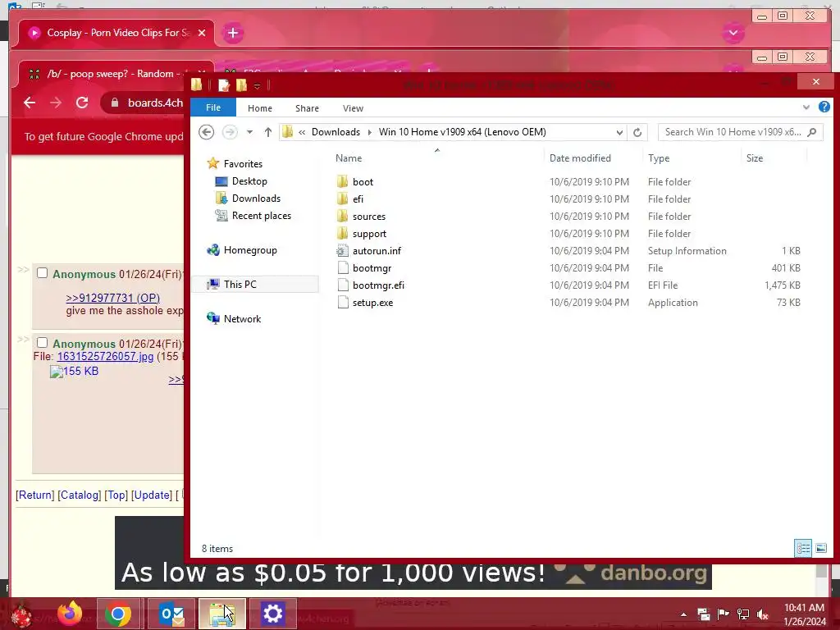Open Firefox from the taskbar
Screen dimensions: 840x630
pyautogui.click(x=71, y=613)
